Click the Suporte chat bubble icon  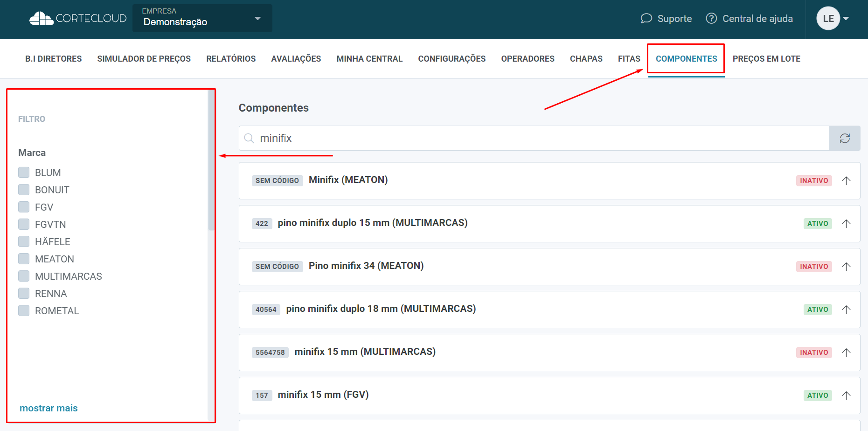click(x=646, y=19)
